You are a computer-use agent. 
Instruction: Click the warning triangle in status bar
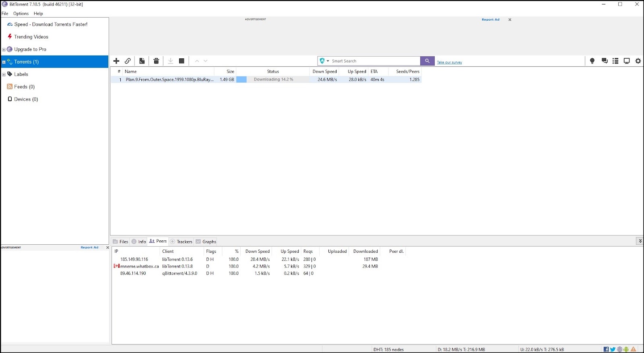[634, 349]
